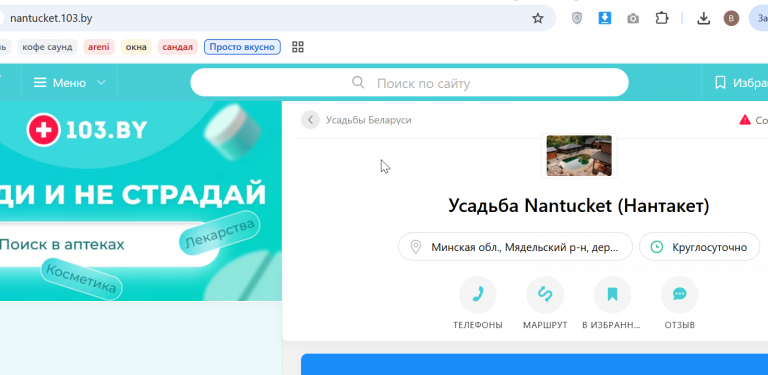Viewport: 768px width, 375px height.
Task: Open the camera screenshot extension
Action: coord(633,19)
